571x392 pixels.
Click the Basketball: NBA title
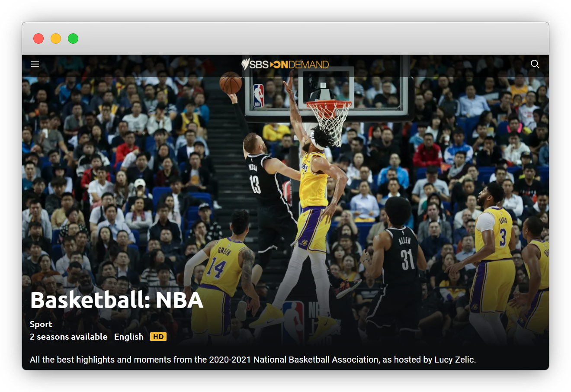tap(117, 300)
